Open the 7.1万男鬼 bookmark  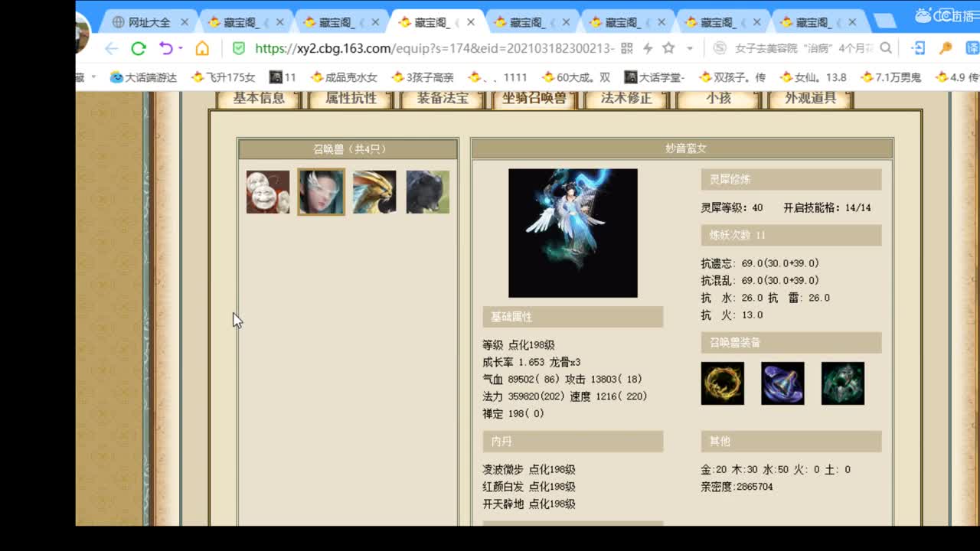tap(891, 77)
